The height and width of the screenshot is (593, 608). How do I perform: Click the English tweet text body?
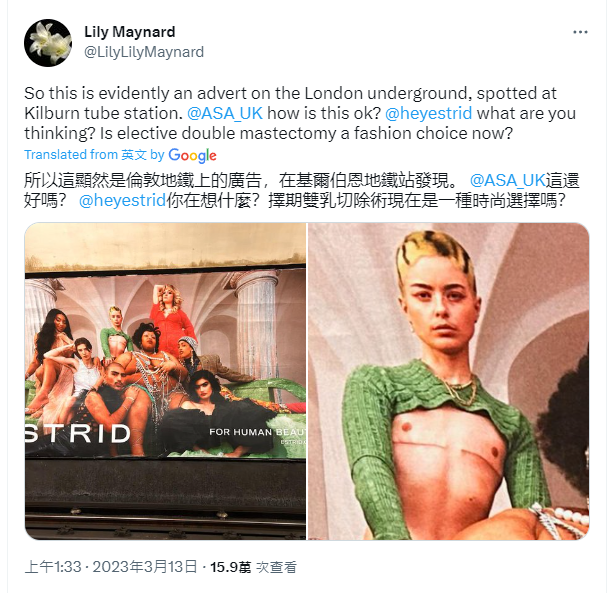click(300, 113)
